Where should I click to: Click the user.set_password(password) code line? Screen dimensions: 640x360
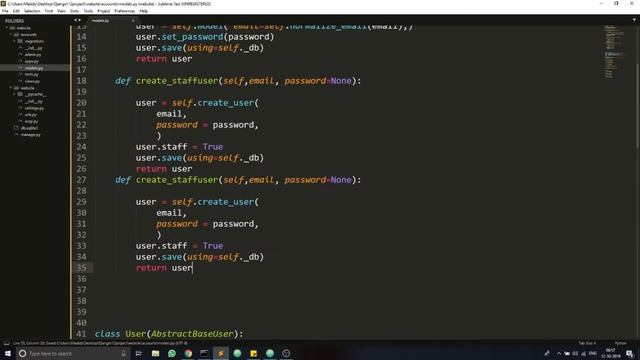click(205, 37)
